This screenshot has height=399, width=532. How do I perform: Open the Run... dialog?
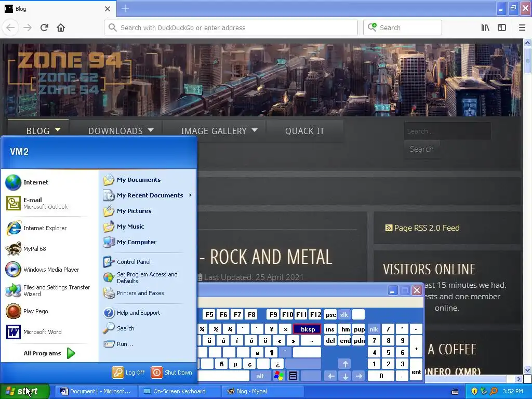(118, 344)
